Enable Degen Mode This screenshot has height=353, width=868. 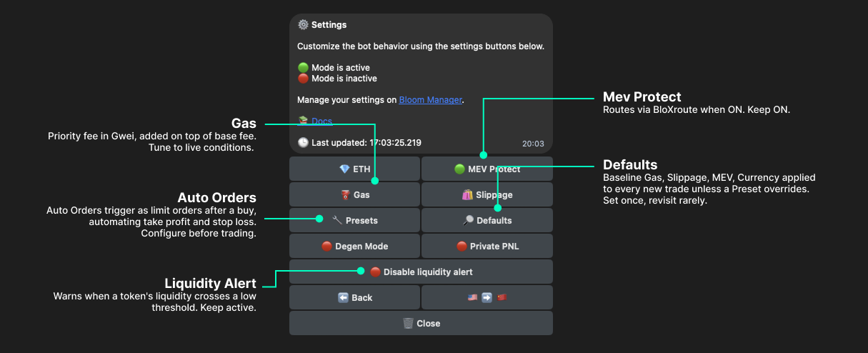pyautogui.click(x=354, y=247)
